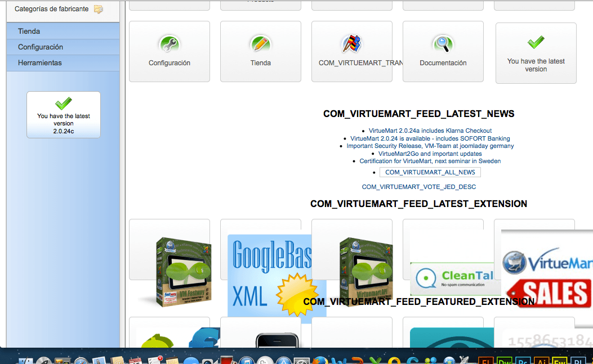
Task: Expand the Tienda section in the left sidebar
Action: click(x=63, y=31)
